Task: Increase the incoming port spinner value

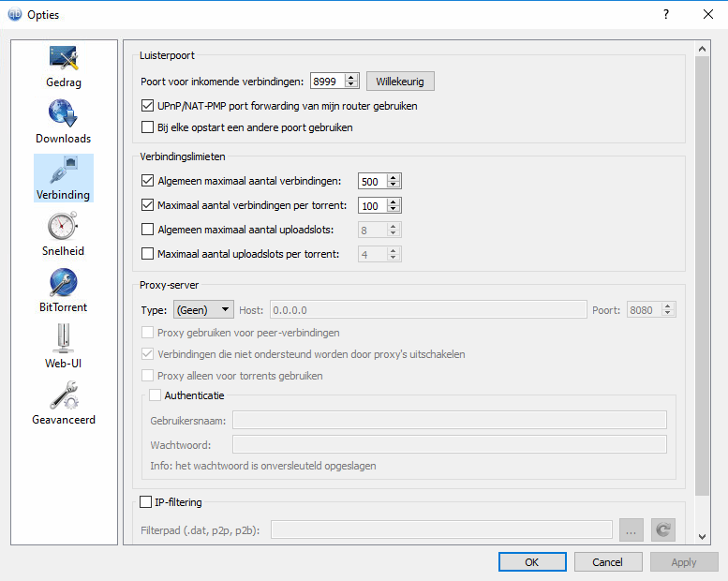Action: point(351,78)
